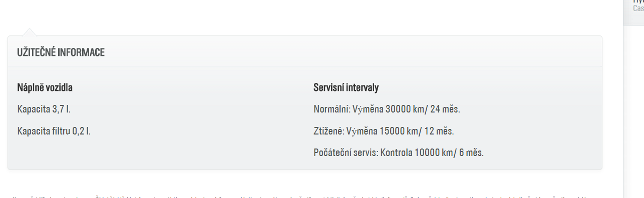Select the Náplně vozidla subheading
Viewport: 644px width, 198px height.
coord(45,88)
